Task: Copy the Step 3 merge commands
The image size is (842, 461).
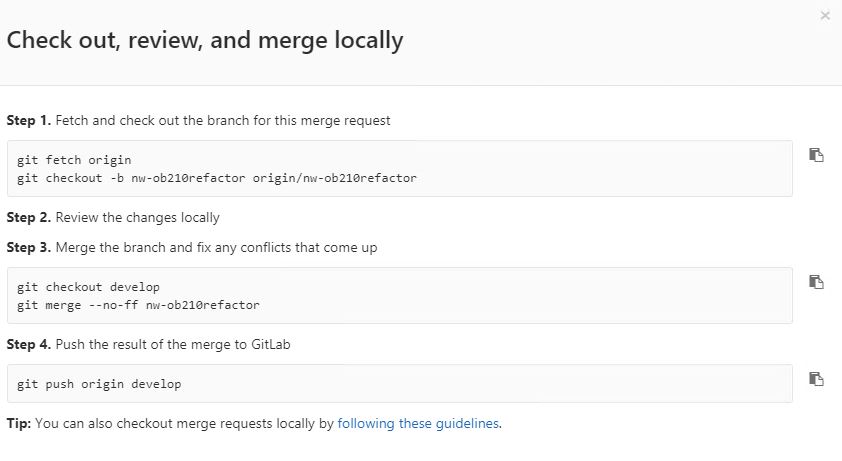Action: click(816, 282)
